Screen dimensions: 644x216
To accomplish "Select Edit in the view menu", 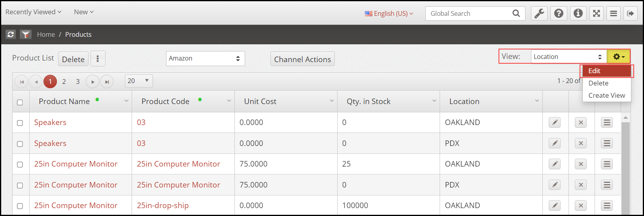I will pyautogui.click(x=607, y=71).
